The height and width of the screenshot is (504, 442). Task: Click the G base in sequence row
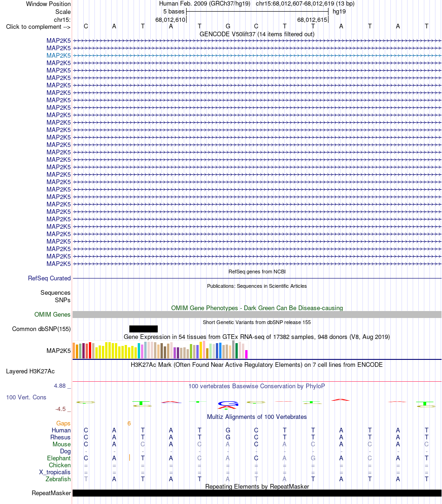pos(228,27)
